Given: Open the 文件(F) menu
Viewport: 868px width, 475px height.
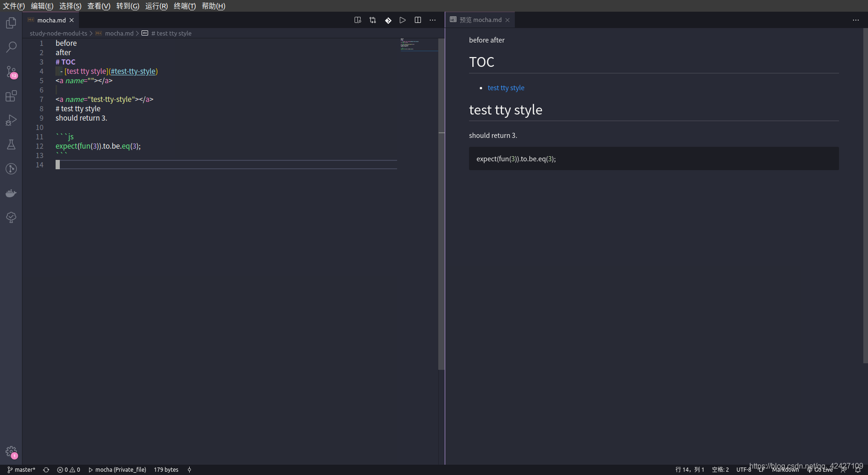Looking at the screenshot, I should point(14,6).
